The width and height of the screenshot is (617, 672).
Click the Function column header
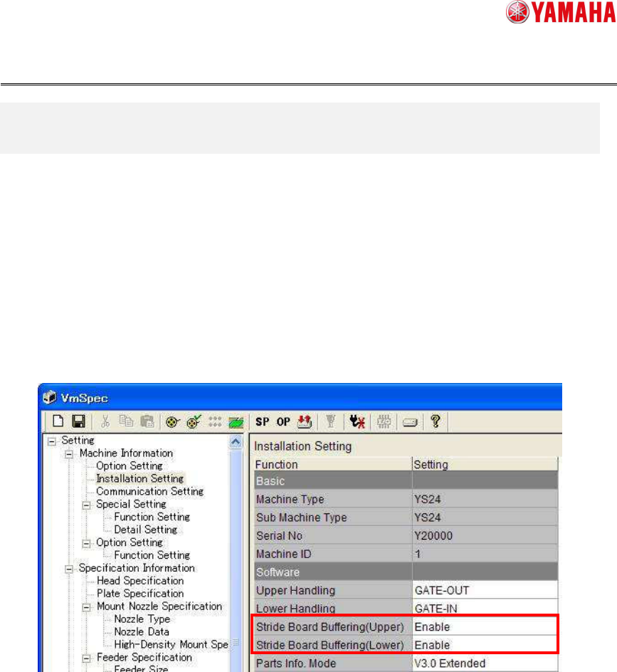(x=332, y=465)
